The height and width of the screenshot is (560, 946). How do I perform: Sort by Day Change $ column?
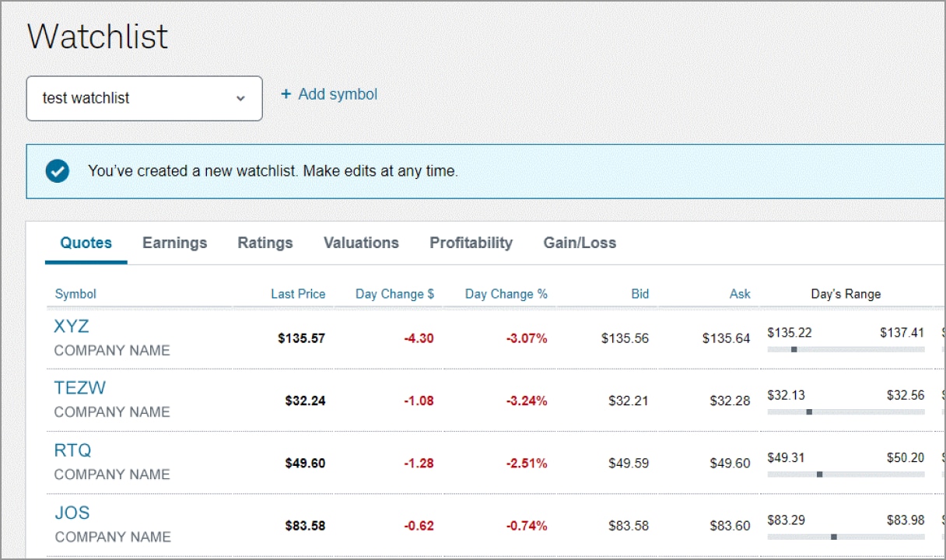coord(394,294)
